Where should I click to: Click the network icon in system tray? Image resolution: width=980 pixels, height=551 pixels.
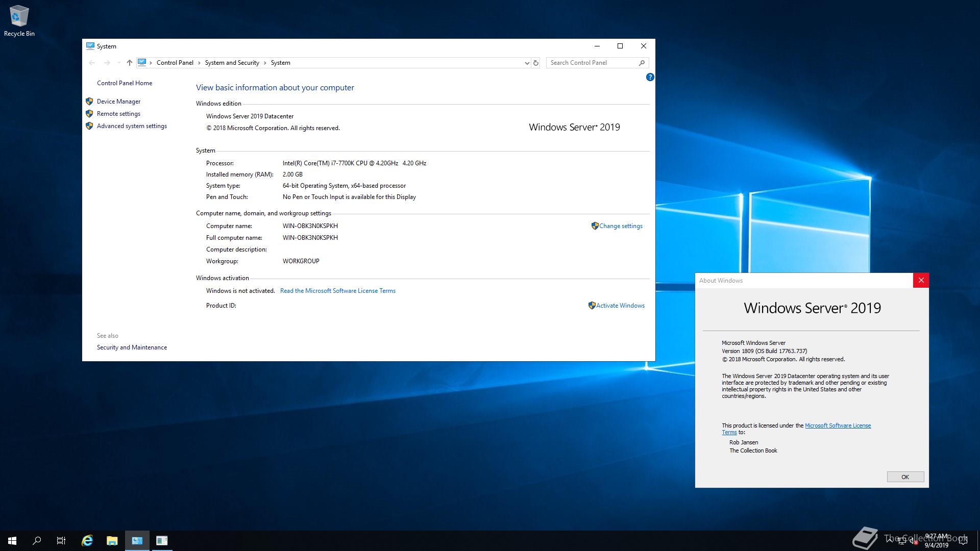(902, 541)
